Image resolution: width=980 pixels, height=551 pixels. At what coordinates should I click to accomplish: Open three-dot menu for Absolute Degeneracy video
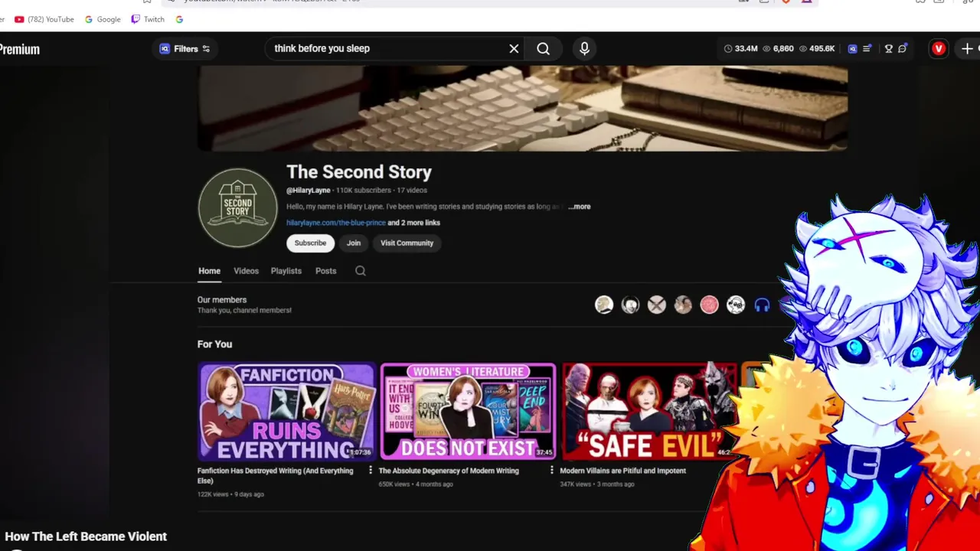pos(551,471)
